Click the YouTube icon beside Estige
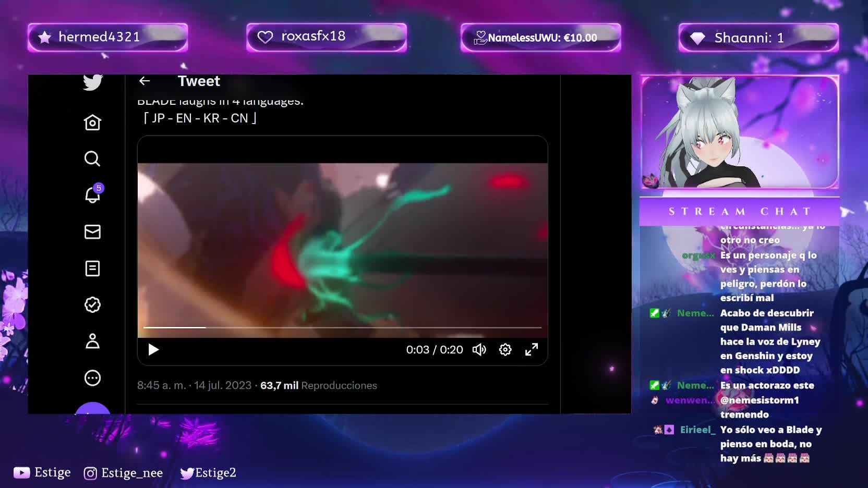Image resolution: width=868 pixels, height=488 pixels. (x=21, y=472)
